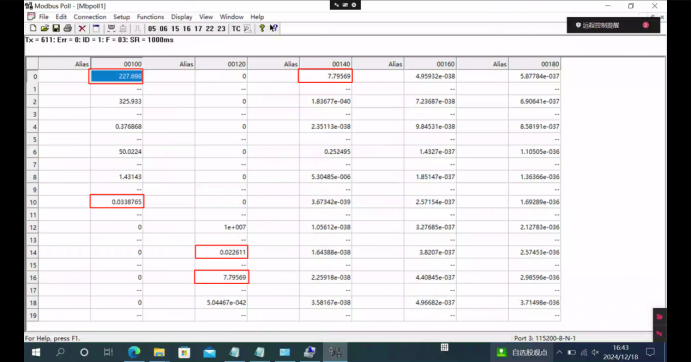The image size is (692, 362).
Task: Select the 00120 column header
Action: point(221,64)
